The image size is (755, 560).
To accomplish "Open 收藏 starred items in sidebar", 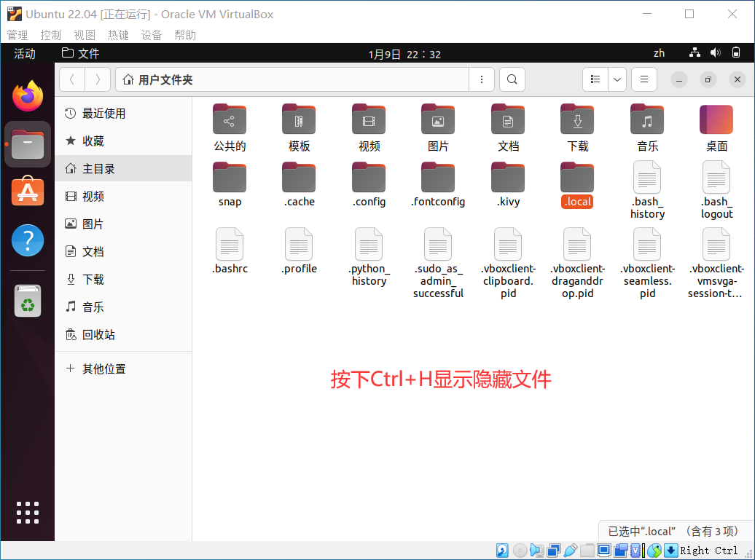I will pos(93,141).
